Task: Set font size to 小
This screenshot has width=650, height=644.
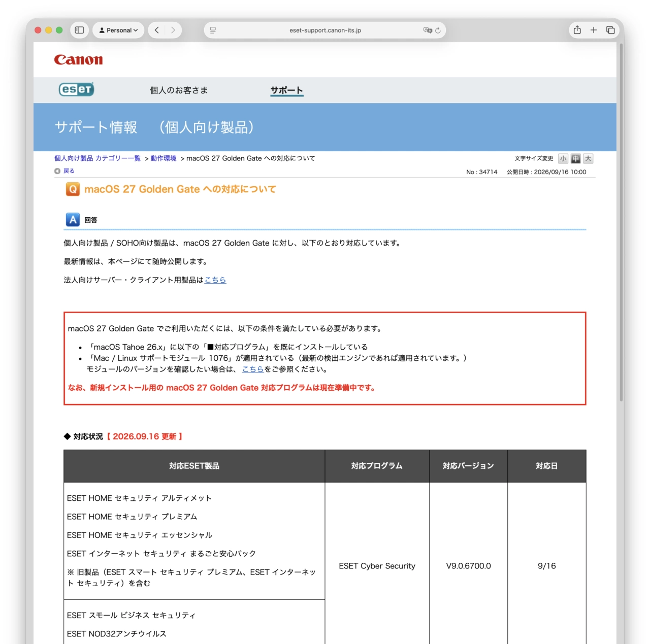Action: 563,159
